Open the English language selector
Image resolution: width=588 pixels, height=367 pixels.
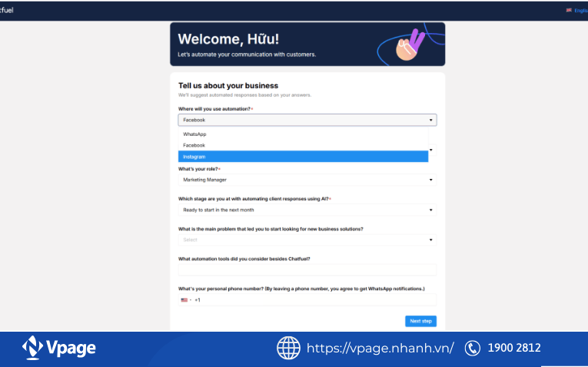point(580,11)
